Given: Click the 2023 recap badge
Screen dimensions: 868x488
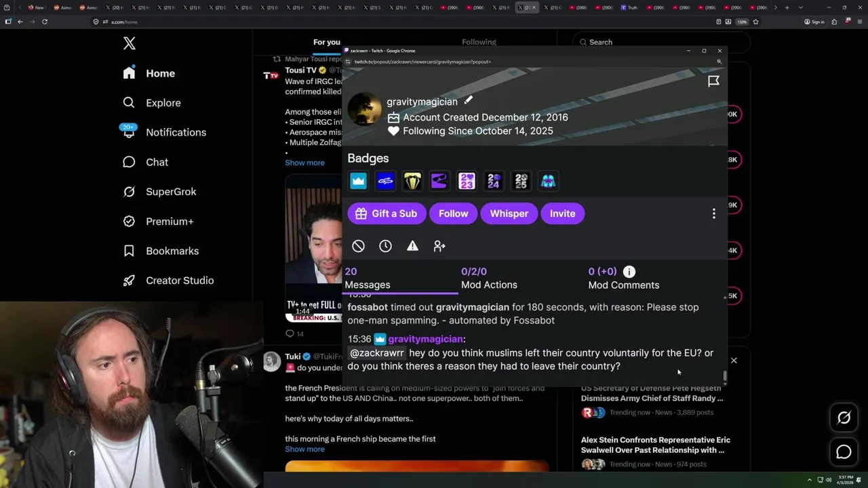Looking at the screenshot, I should coord(467,181).
